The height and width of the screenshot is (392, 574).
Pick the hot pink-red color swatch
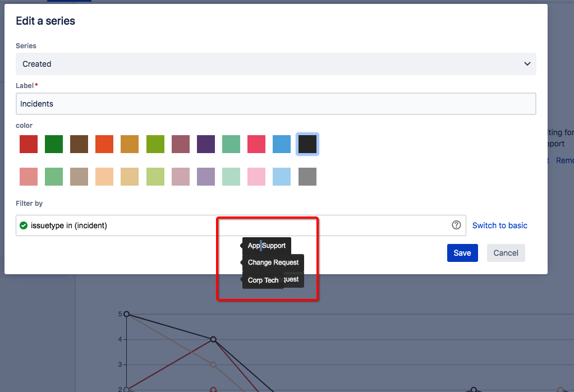coord(256,144)
